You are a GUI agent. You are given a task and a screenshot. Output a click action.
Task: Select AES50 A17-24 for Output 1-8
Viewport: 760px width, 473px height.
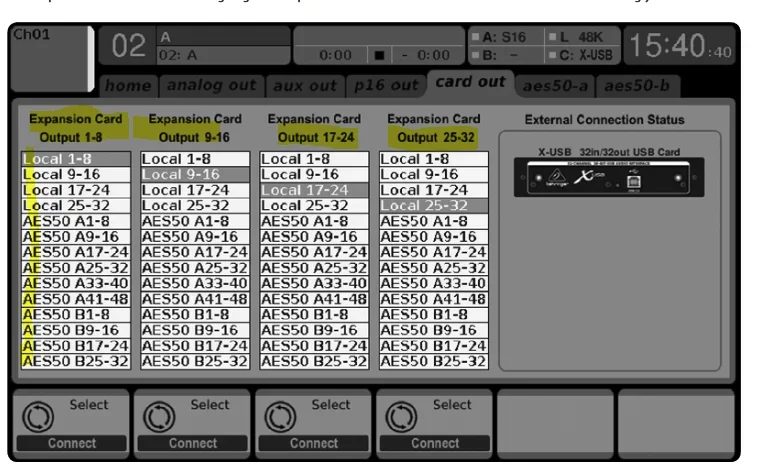point(76,252)
